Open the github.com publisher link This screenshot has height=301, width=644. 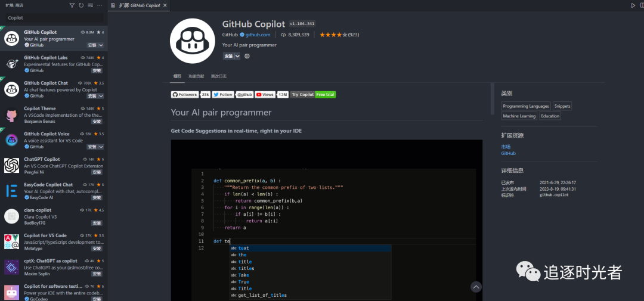258,35
